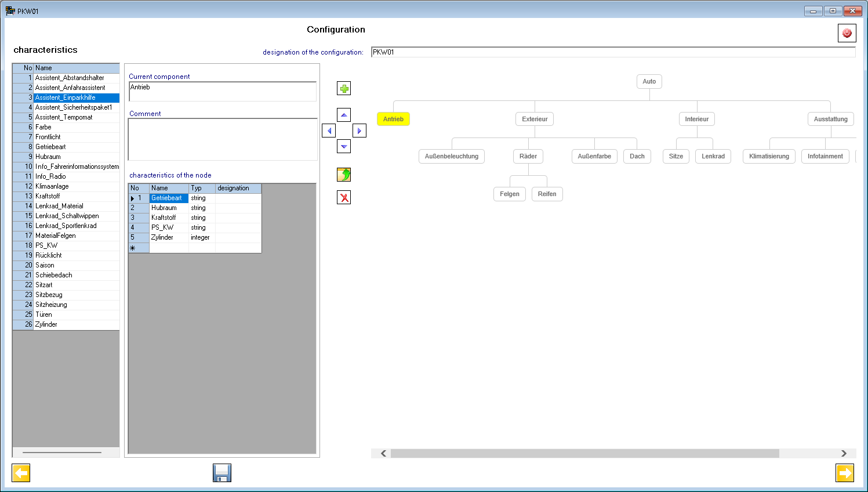Select the Räder node in tree
The image size is (868, 492).
(x=528, y=156)
